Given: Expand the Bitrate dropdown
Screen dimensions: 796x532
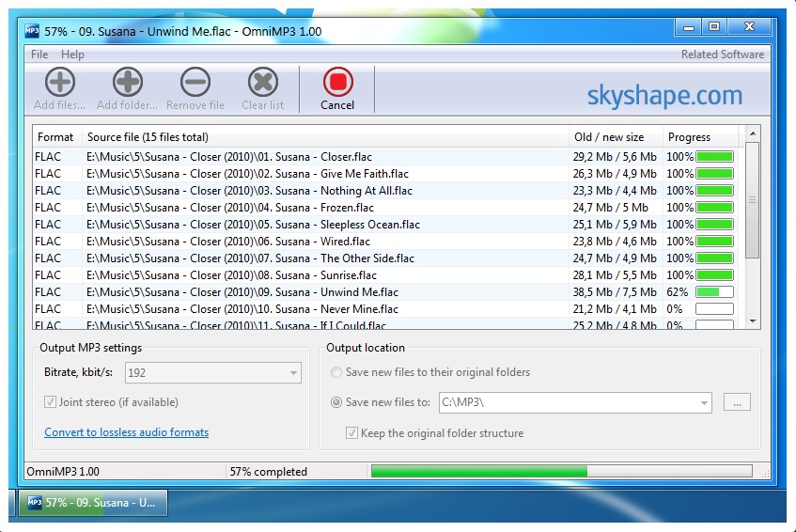Looking at the screenshot, I should (292, 373).
